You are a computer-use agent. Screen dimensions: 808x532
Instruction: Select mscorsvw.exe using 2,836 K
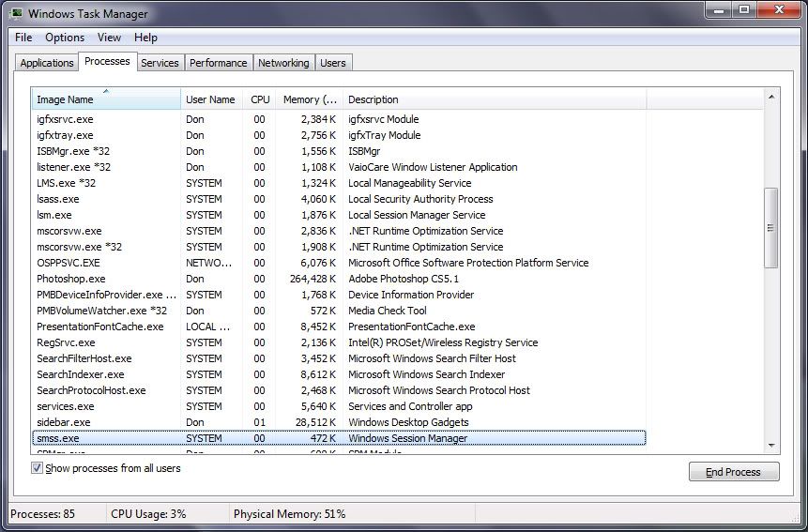coord(339,231)
